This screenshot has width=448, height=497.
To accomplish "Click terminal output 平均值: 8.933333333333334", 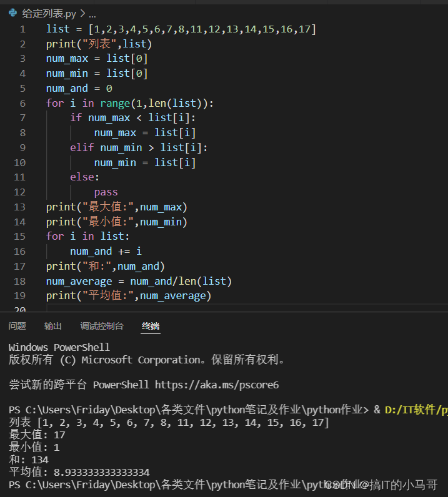I will tap(79, 472).
